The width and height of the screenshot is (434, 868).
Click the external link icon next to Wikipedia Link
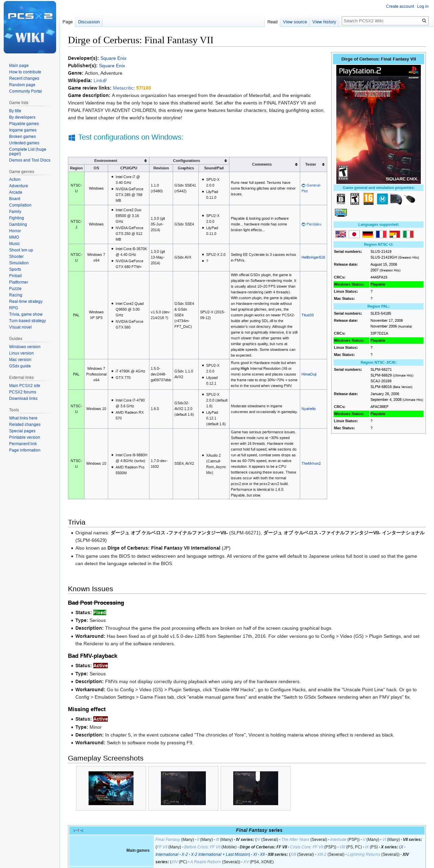point(105,80)
